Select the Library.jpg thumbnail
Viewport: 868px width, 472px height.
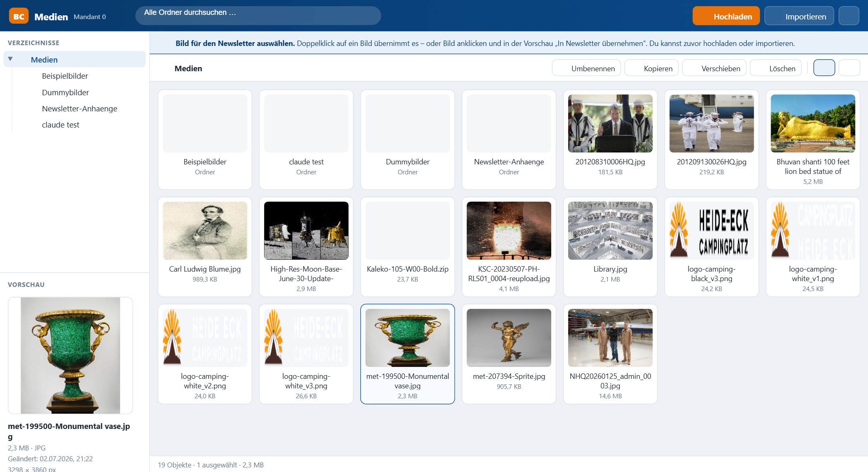pos(610,231)
